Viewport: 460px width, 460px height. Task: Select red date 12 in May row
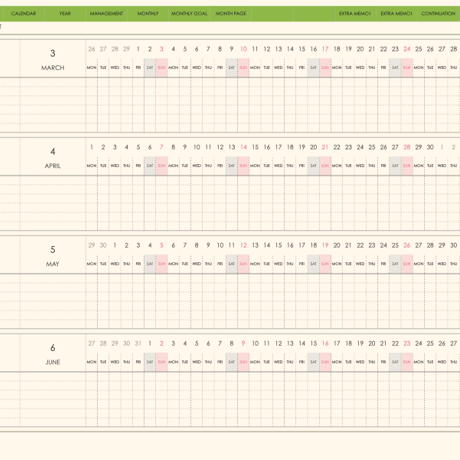coord(244,245)
